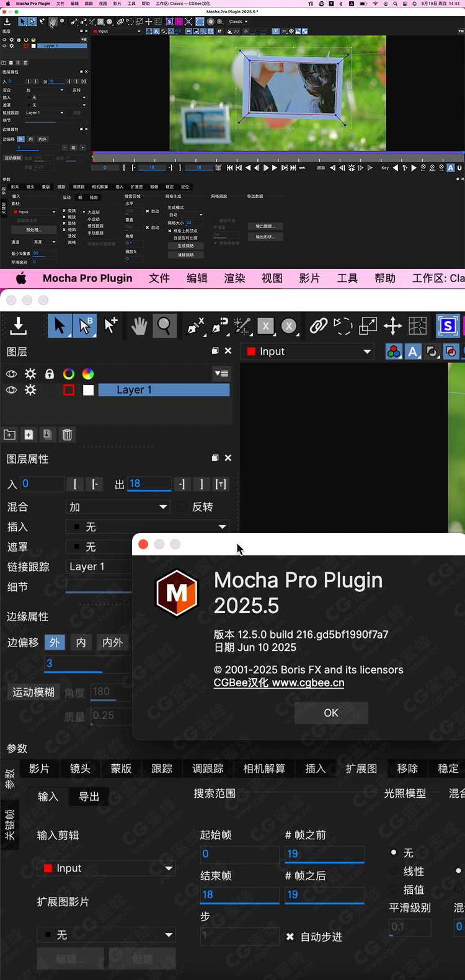
Task: Click the set out-point ']' bracket button
Action: click(201, 484)
